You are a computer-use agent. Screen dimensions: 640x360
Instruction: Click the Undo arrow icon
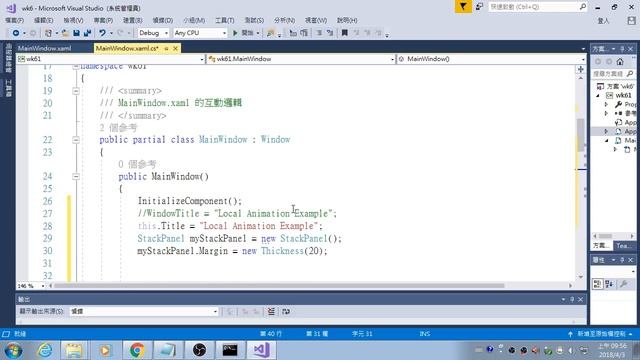click(102, 33)
